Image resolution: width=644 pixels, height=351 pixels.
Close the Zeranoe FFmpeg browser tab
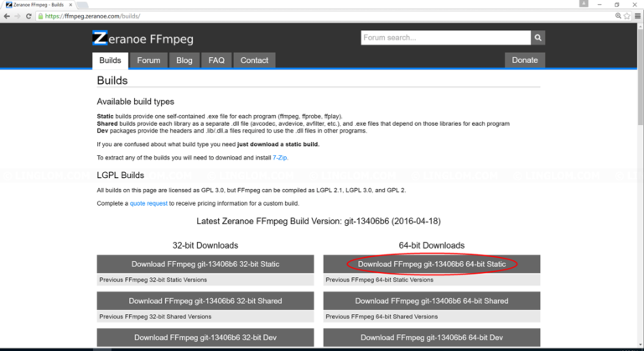(x=70, y=5)
